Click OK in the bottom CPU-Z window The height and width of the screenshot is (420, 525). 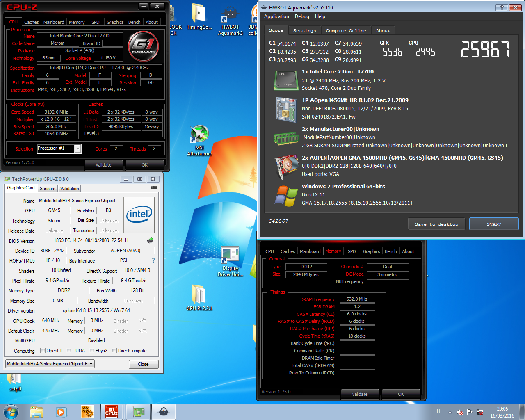click(401, 394)
